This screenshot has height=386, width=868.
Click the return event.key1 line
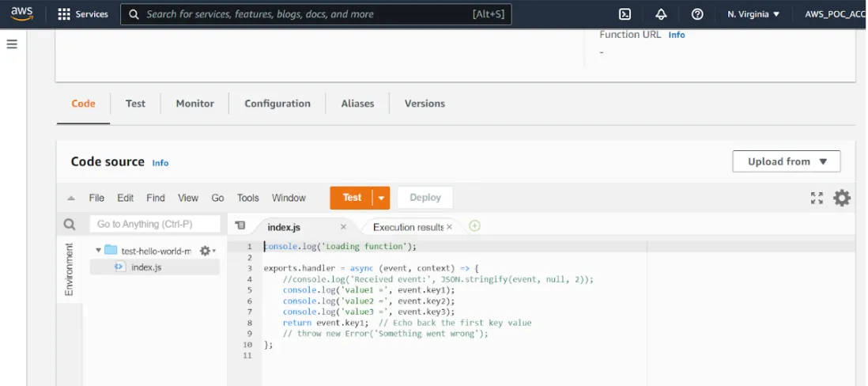click(x=407, y=323)
